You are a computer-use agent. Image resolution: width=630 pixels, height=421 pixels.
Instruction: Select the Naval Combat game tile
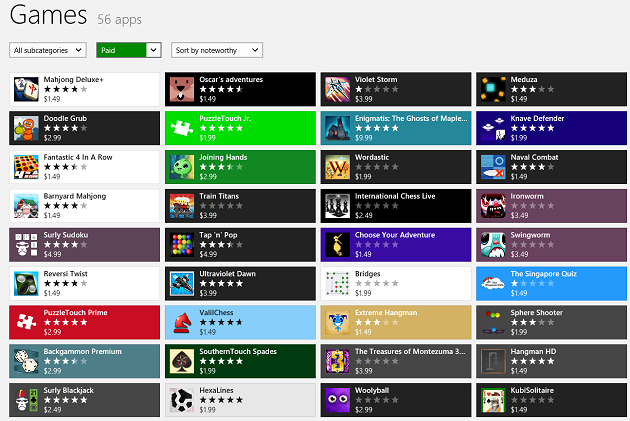(x=551, y=166)
